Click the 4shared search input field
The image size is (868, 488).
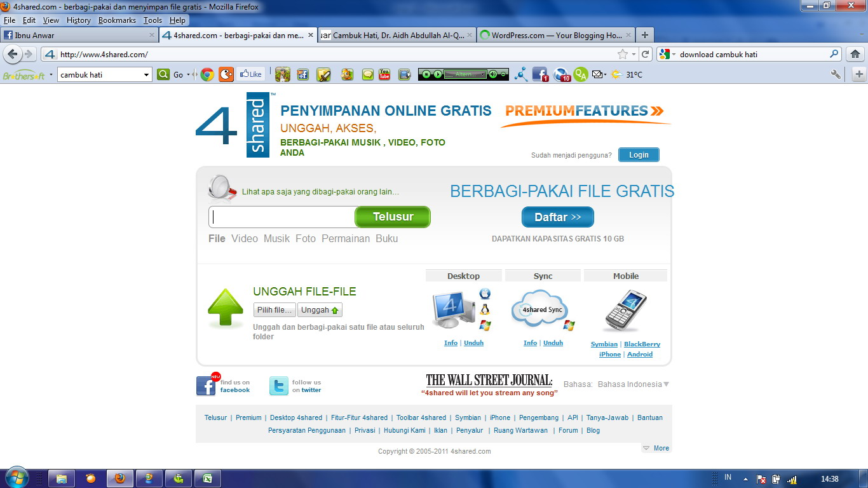pos(282,217)
